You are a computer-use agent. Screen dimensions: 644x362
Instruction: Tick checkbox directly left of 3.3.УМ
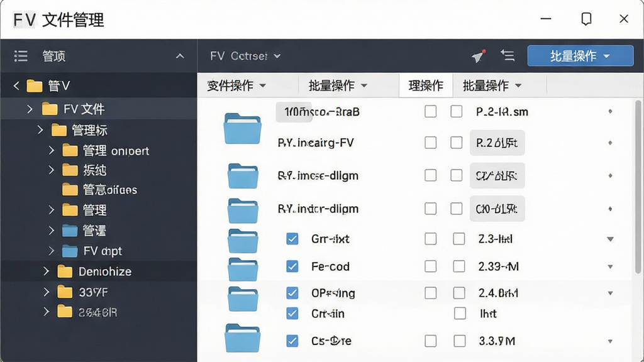460,341
